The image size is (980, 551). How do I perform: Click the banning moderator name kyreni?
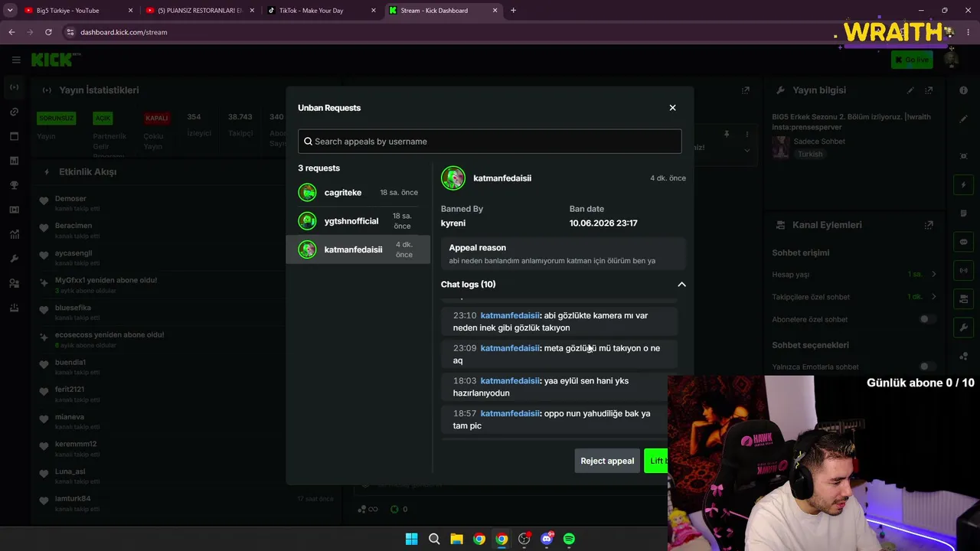click(453, 223)
